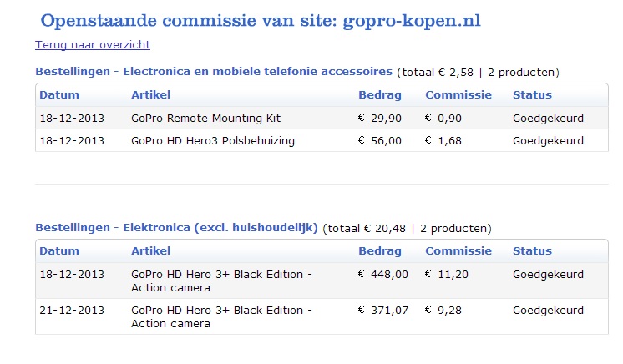Click 'Datum' header in second table
The height and width of the screenshot is (364, 623).
point(59,250)
